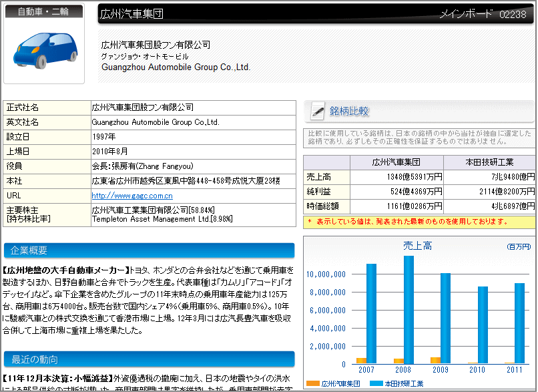The width and height of the screenshot is (538, 392).
Task: Click the 2009 x-axis year label
Action: 441,370
